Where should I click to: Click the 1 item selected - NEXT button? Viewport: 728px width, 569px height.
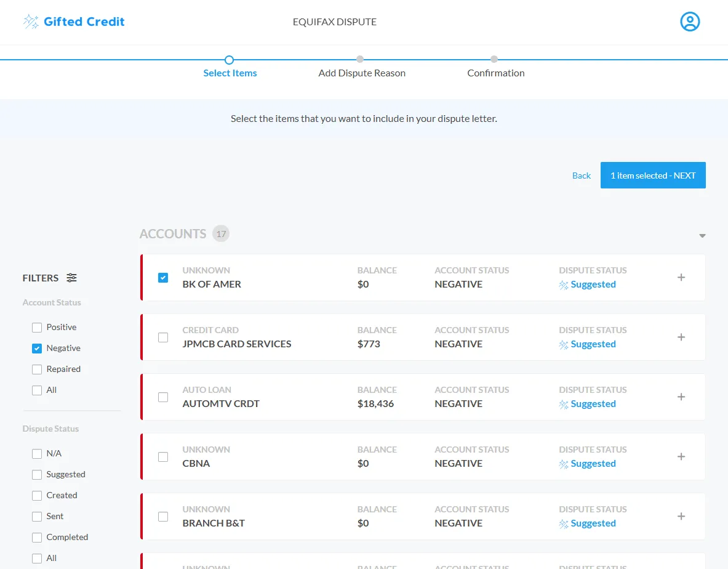click(x=653, y=175)
